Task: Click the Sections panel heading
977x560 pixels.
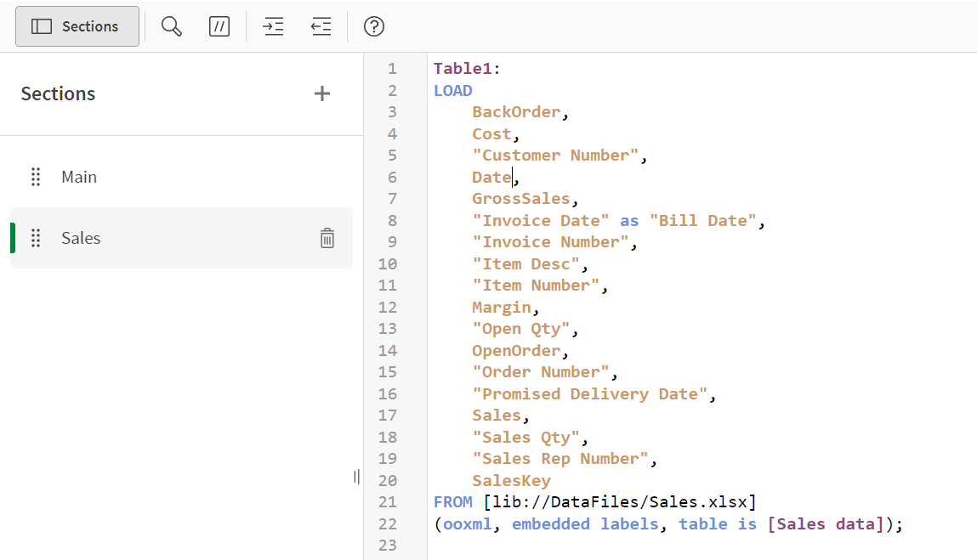Action: point(58,93)
